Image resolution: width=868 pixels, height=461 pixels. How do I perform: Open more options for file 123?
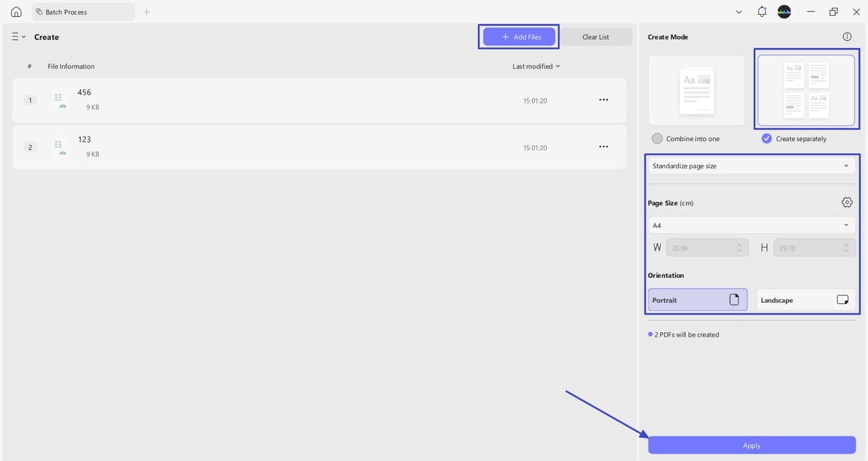[x=604, y=146]
